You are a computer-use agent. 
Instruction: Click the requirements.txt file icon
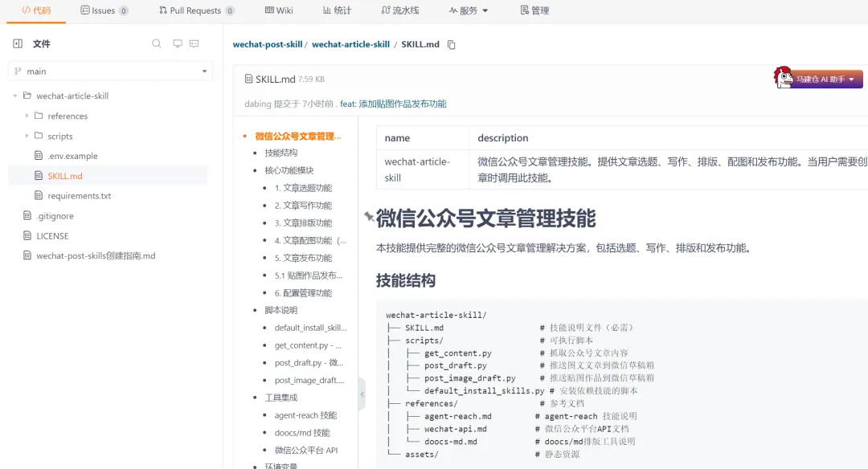click(39, 195)
